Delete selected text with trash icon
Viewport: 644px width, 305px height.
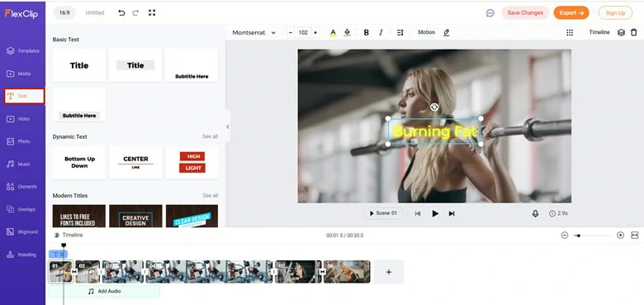coord(634,32)
